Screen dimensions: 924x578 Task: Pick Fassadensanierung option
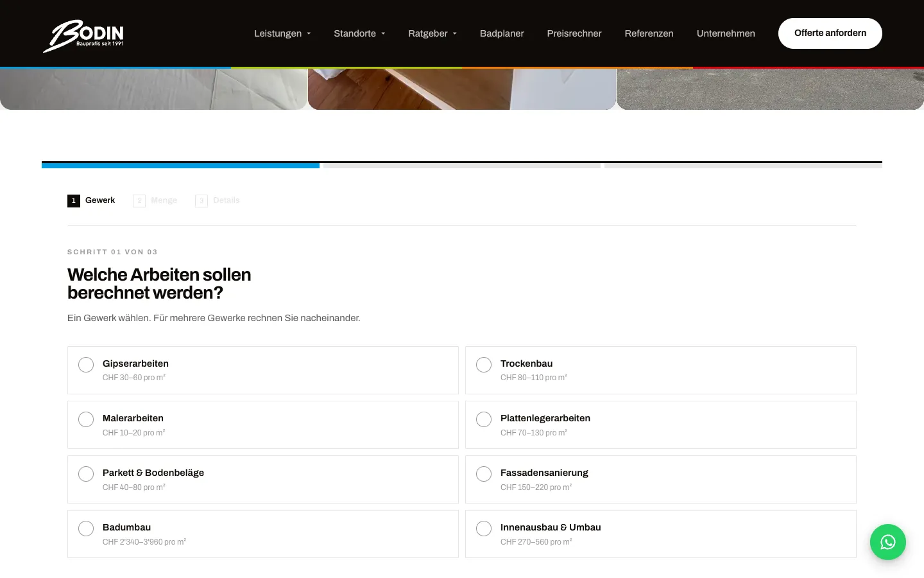pos(661,479)
